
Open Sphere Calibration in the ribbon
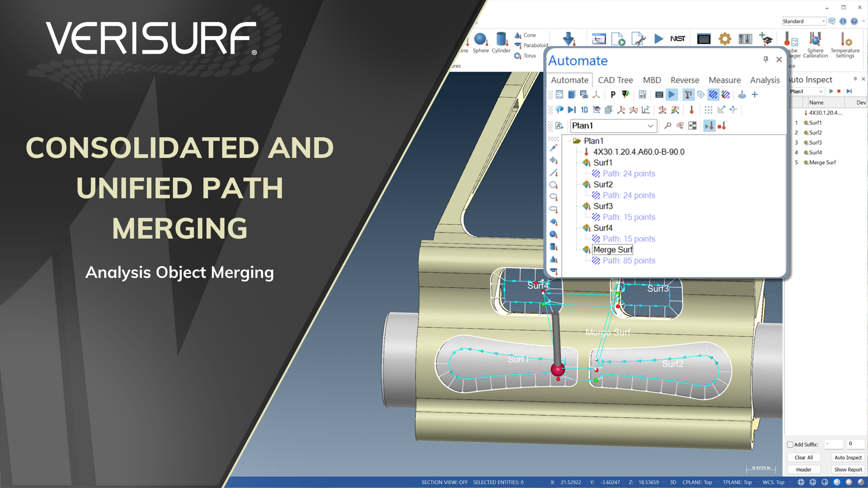pyautogui.click(x=815, y=44)
